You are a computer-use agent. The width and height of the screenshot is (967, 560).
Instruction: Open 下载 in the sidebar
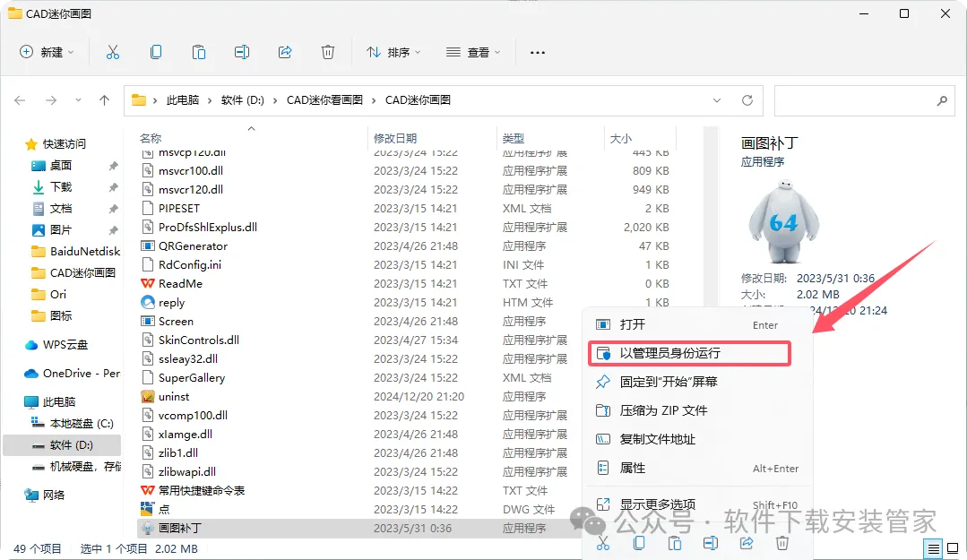click(60, 187)
